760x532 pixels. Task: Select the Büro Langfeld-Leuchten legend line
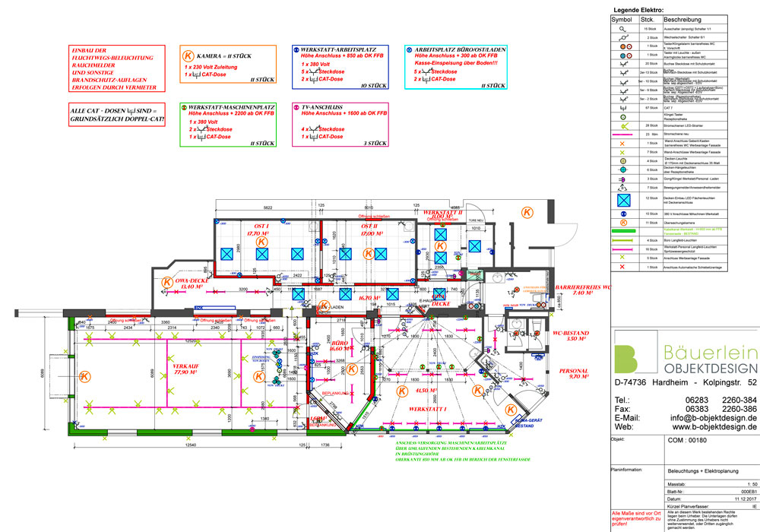pos(623,240)
